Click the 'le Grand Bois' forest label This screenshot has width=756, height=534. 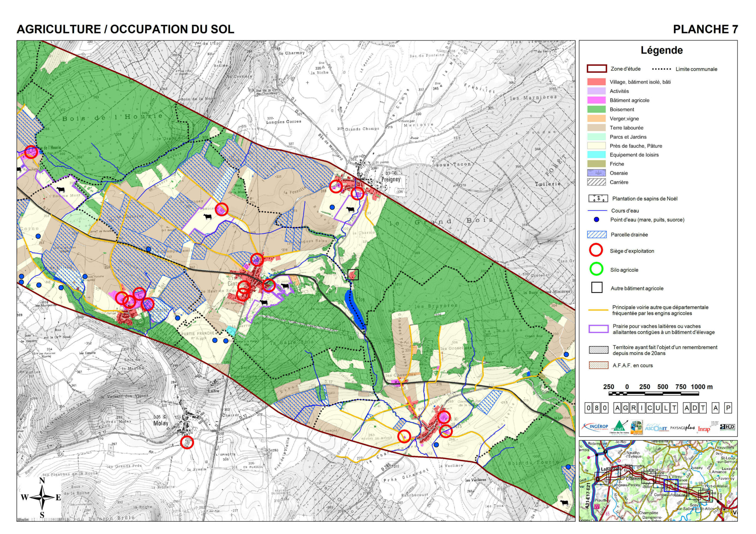pyautogui.click(x=441, y=221)
